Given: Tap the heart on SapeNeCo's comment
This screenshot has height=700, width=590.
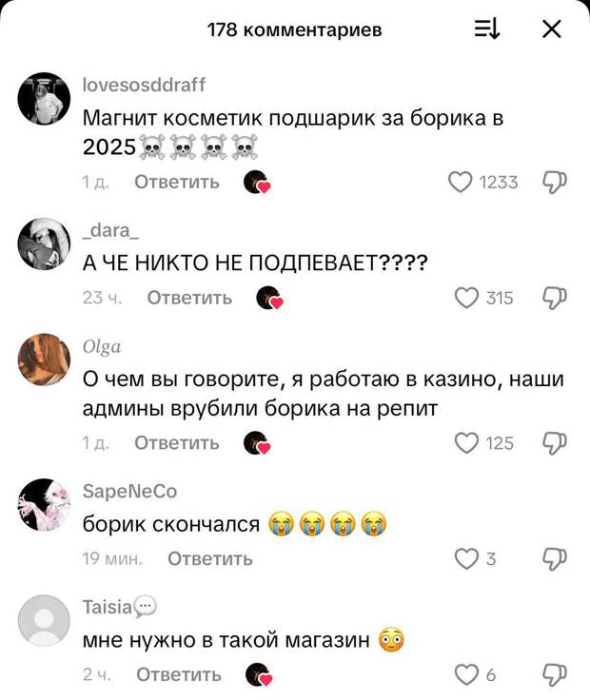Looking at the screenshot, I should pos(466,559).
